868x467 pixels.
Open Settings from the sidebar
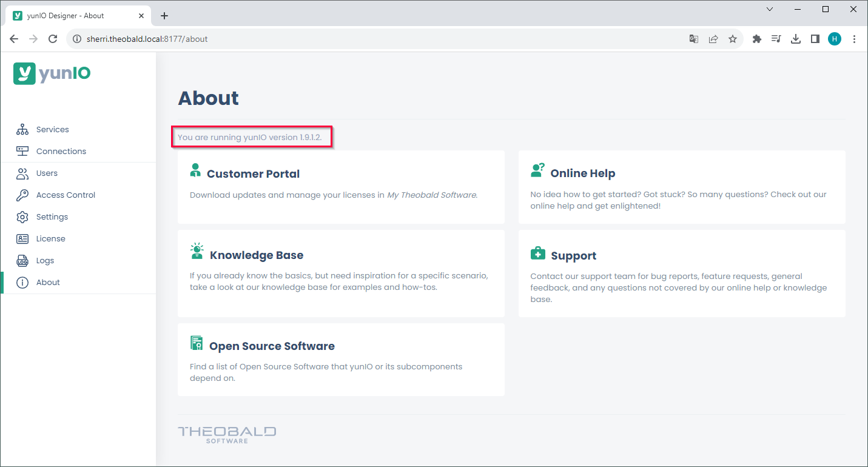[x=78, y=217]
